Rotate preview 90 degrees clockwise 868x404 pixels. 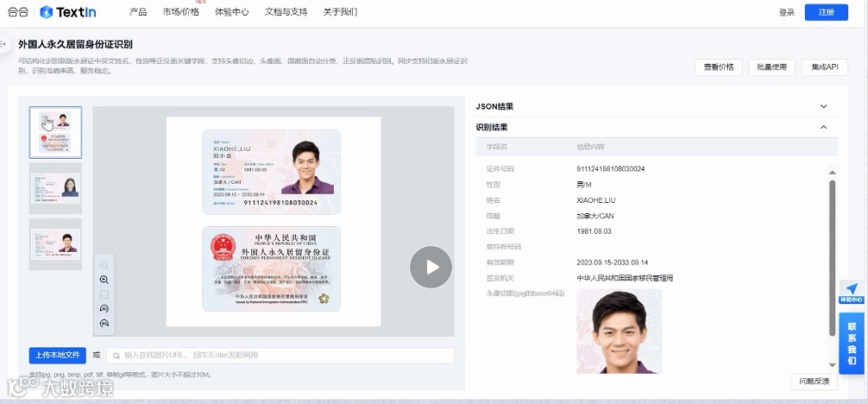click(x=104, y=323)
